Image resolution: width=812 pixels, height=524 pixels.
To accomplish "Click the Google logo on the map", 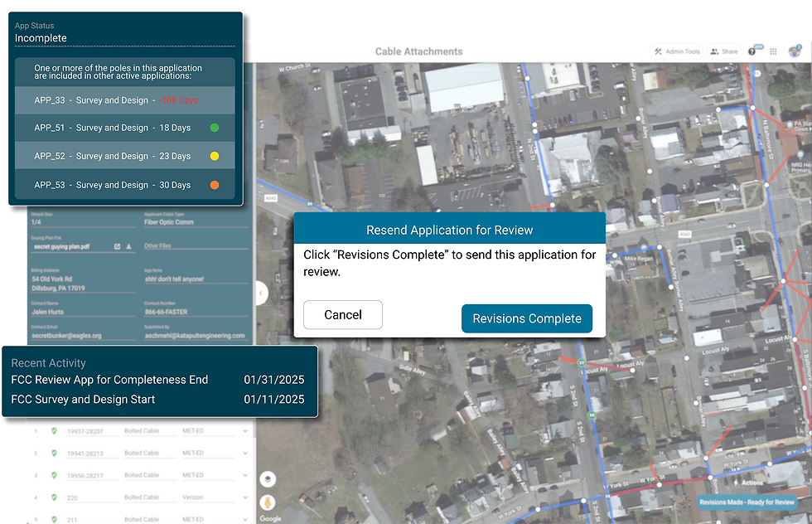I will click(270, 518).
